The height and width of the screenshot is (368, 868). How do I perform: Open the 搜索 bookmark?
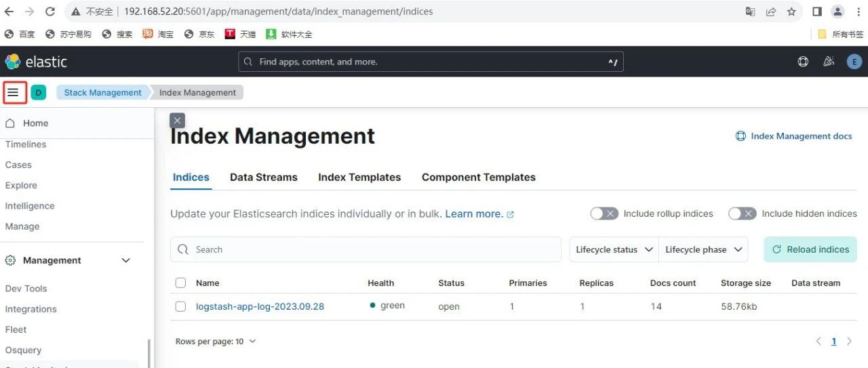tap(117, 34)
